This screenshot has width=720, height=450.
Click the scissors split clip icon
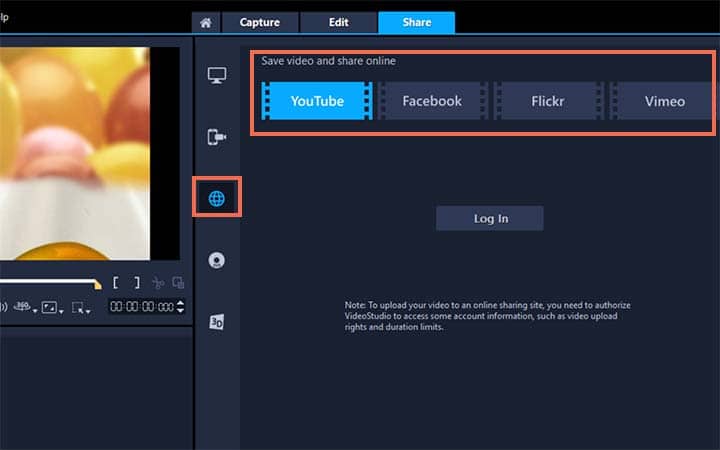click(158, 282)
